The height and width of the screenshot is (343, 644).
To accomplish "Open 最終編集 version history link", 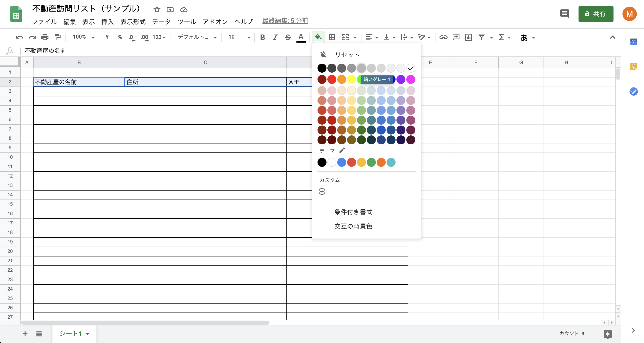I will point(285,21).
